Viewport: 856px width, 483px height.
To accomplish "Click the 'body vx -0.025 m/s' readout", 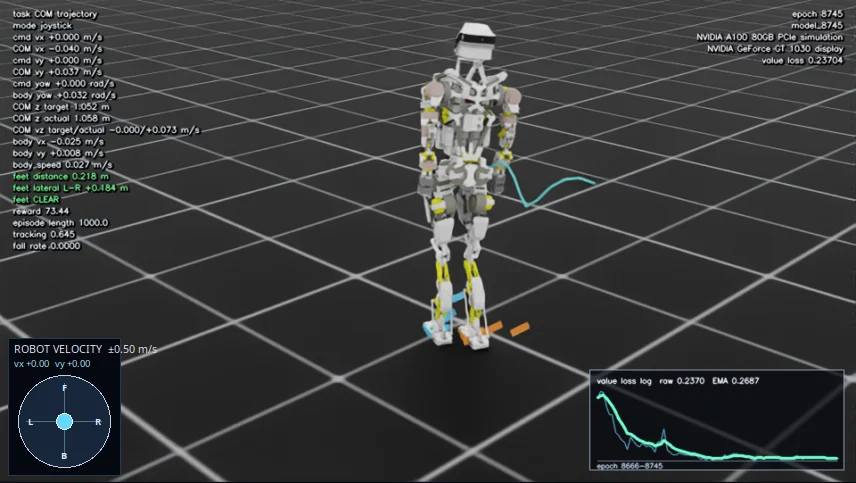I will 58,142.
